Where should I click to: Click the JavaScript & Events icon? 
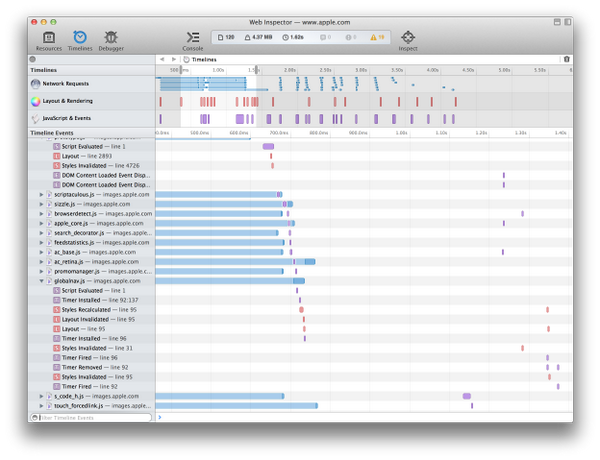[36, 118]
